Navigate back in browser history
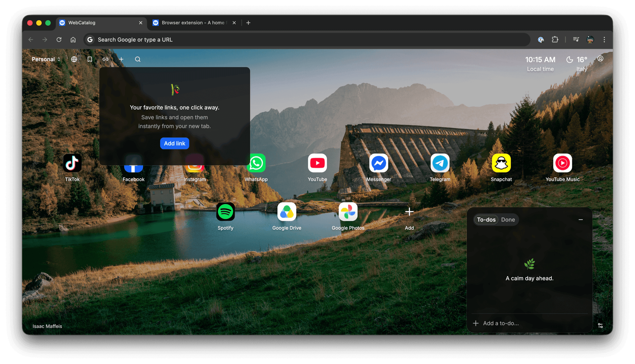The width and height of the screenshot is (635, 364). (31, 40)
